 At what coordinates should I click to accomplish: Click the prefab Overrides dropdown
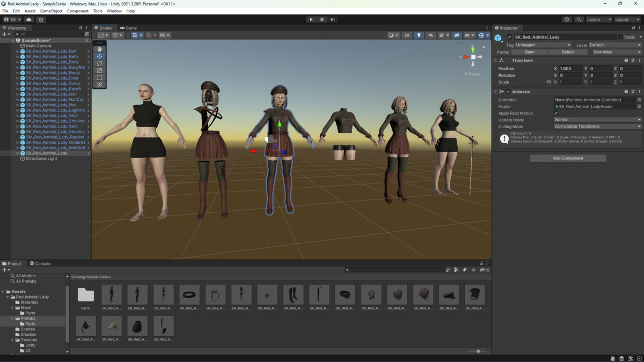[x=617, y=52]
